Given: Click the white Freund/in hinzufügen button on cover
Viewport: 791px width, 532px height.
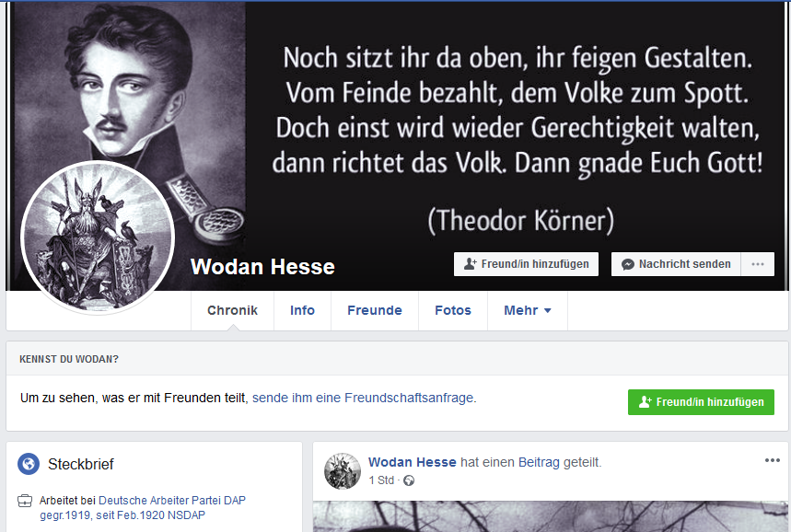Looking at the screenshot, I should pyautogui.click(x=526, y=264).
